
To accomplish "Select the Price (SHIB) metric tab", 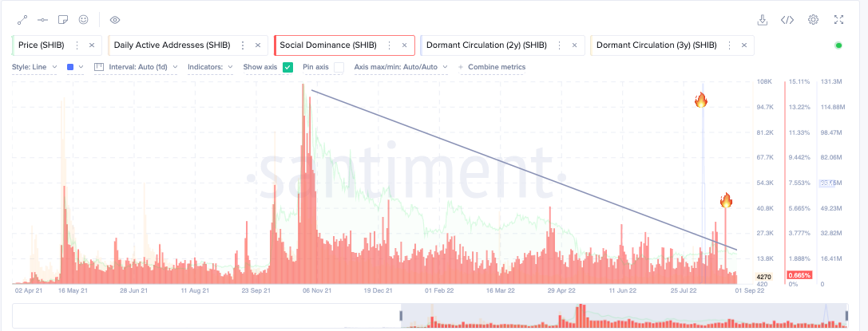I will click(57, 45).
